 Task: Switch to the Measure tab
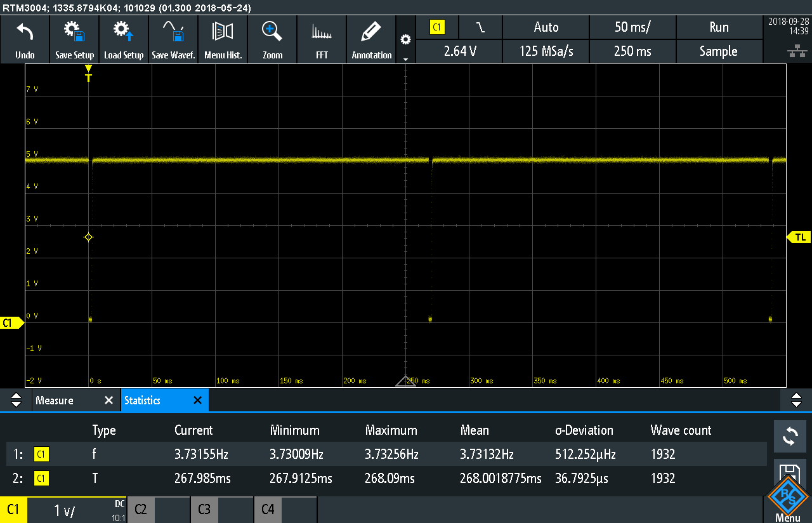click(x=55, y=401)
